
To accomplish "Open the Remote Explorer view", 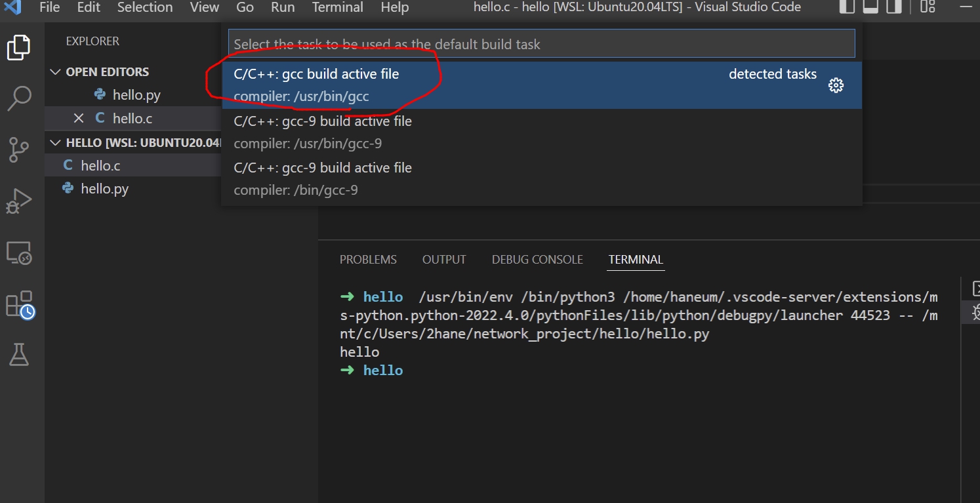I will click(18, 252).
